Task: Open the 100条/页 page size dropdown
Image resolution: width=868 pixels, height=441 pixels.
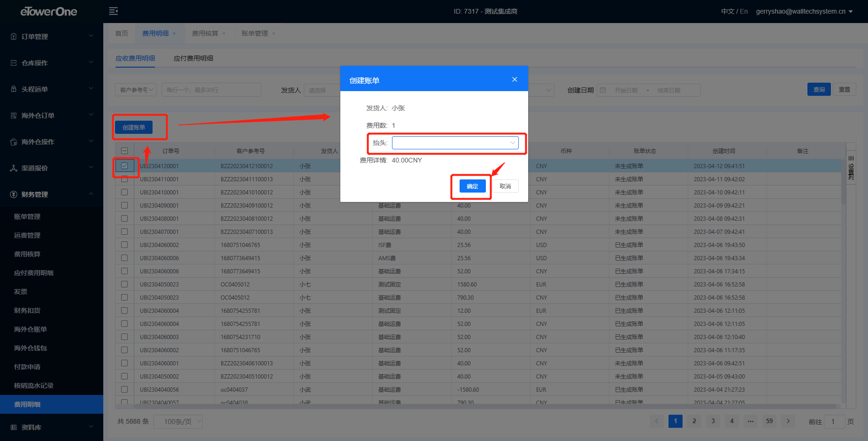Action: click(x=178, y=422)
